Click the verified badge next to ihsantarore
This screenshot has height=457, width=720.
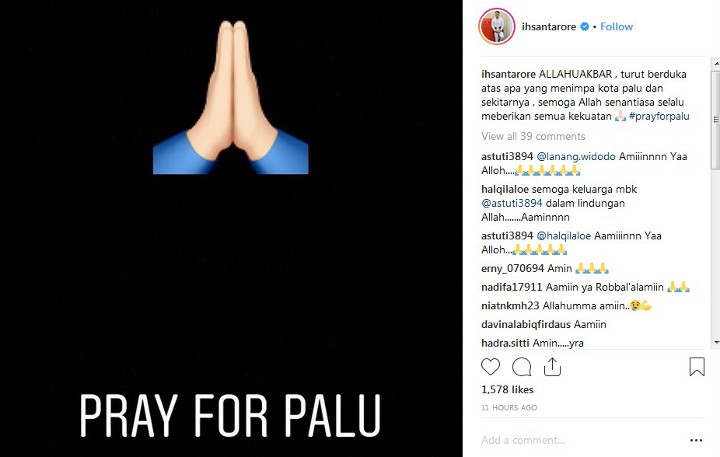pyautogui.click(x=585, y=27)
